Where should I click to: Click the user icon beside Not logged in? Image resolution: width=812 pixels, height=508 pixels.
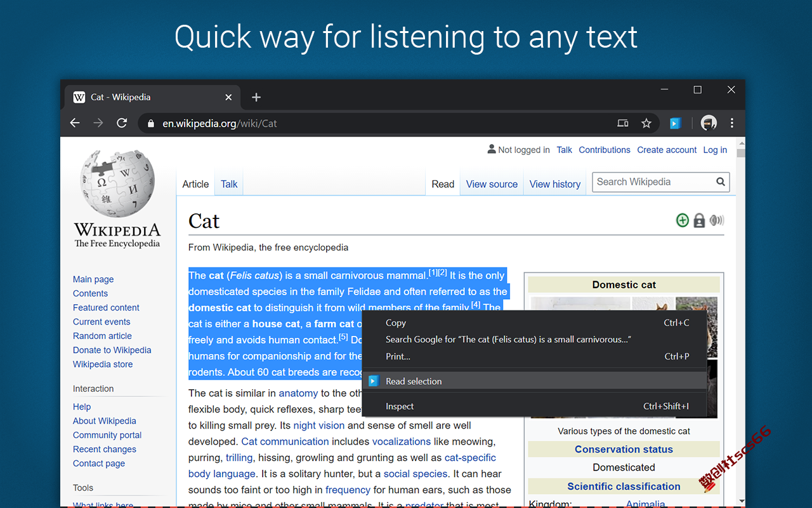click(492, 149)
